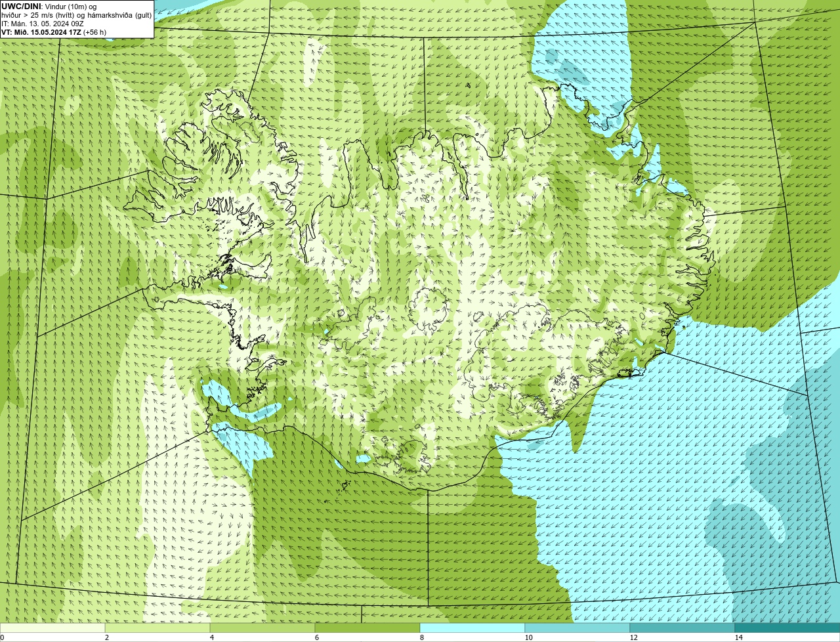This screenshot has width=840, height=642.
Task: Click the 4–6 m/s green legend swatch
Action: [x=262, y=628]
